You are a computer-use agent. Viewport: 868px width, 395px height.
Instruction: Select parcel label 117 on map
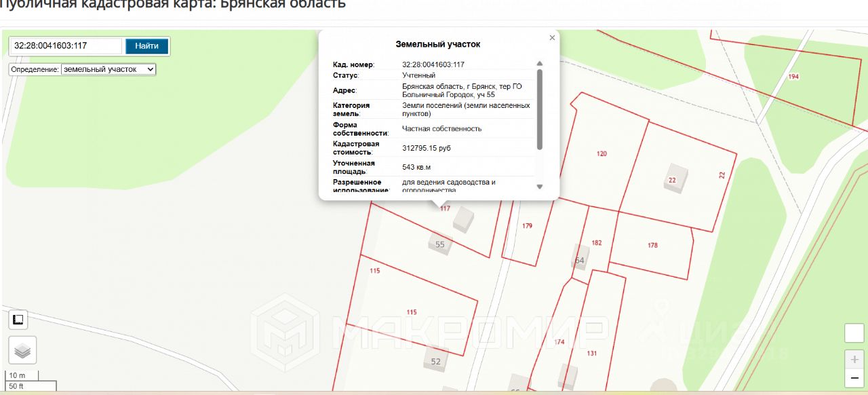[445, 208]
